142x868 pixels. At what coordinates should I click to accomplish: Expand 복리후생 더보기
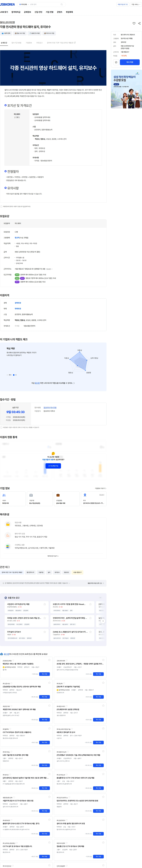click(53, 556)
